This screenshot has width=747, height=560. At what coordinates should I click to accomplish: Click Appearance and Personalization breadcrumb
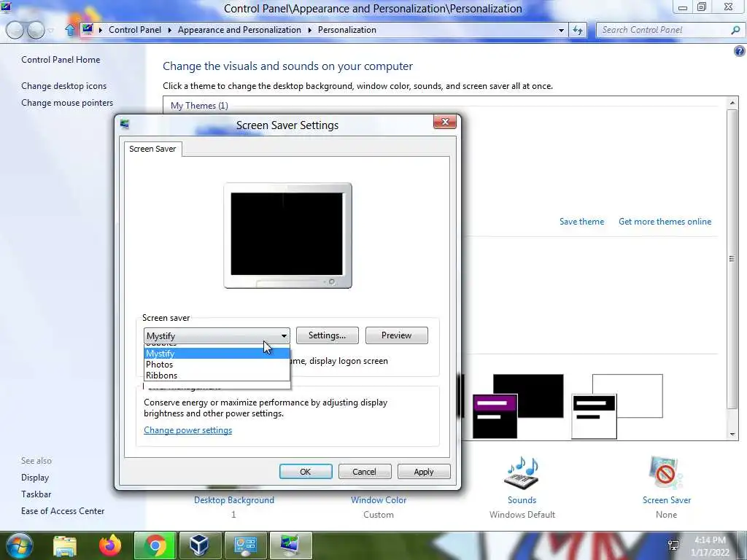[239, 29]
